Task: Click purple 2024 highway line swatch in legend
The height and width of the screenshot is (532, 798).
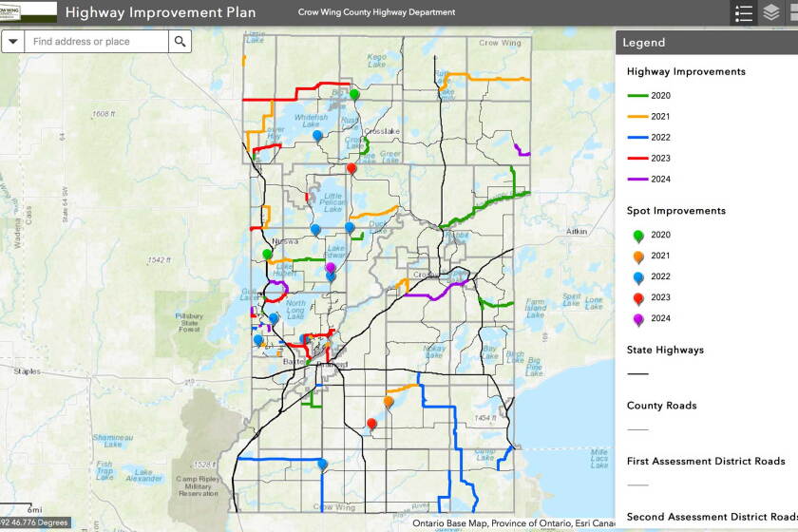Action: [x=637, y=180]
